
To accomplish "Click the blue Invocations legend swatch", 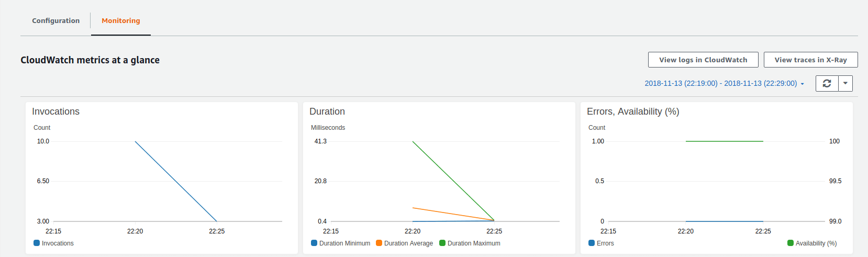I will 37,243.
